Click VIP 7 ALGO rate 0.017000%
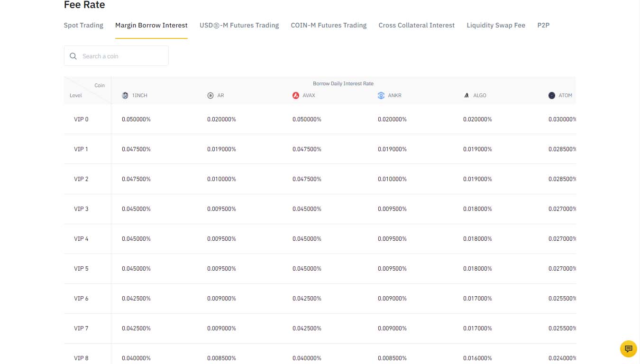Viewport: 640px width, 364px height. point(477,328)
